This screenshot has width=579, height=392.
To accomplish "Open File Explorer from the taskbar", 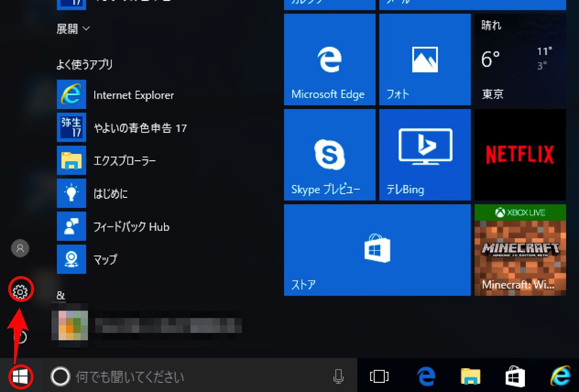I will (470, 377).
